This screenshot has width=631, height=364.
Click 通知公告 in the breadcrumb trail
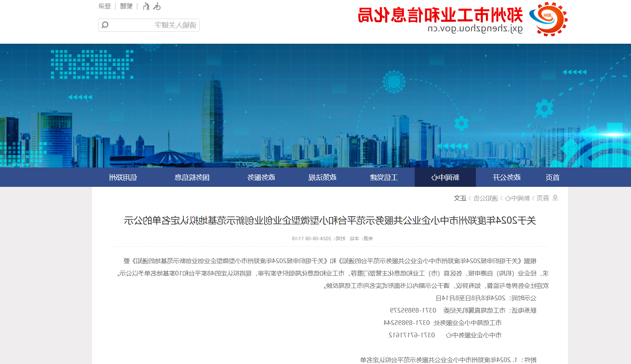[x=486, y=198]
